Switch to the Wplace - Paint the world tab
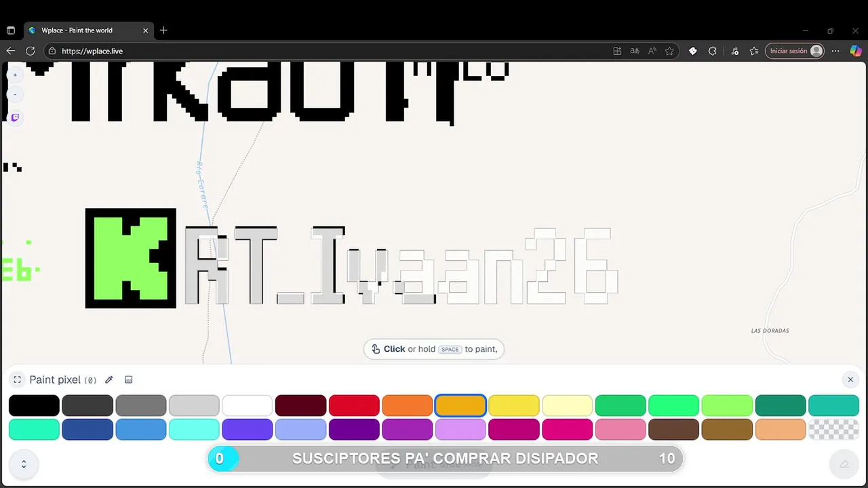Image resolution: width=868 pixels, height=488 pixels. (88, 30)
